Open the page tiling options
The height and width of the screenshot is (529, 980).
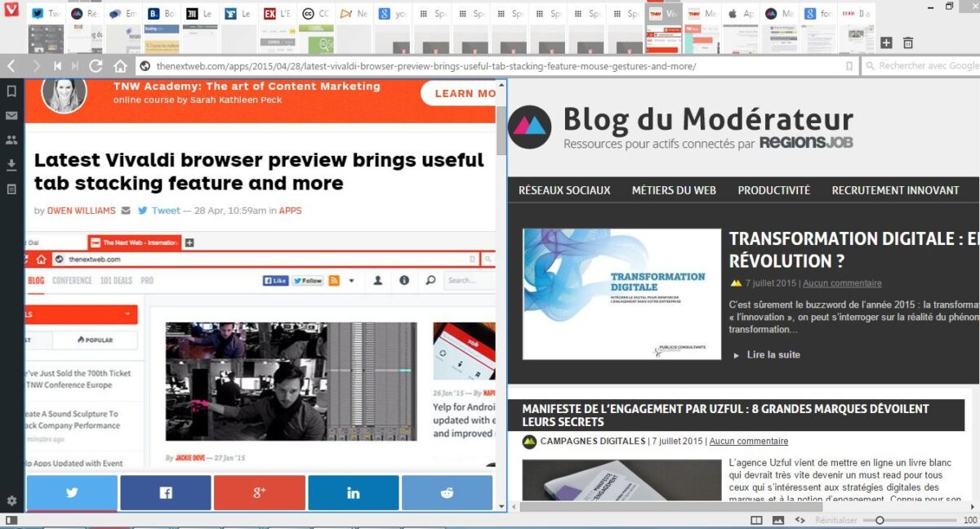756,520
